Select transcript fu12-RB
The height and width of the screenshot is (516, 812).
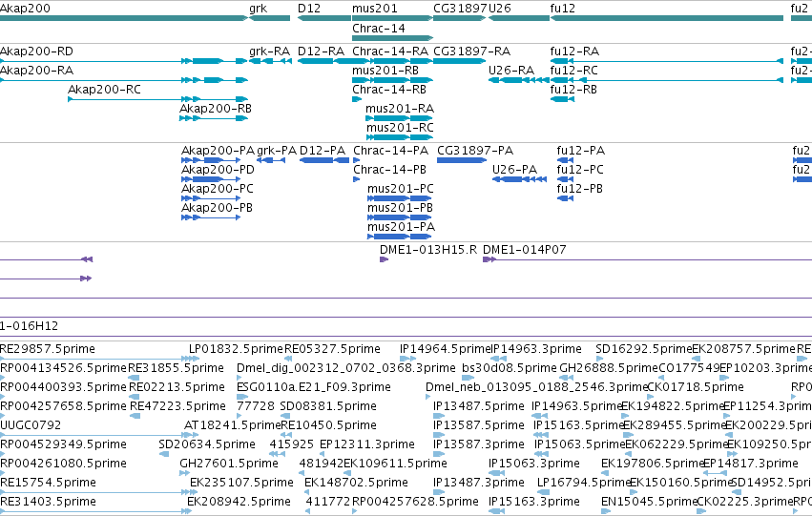click(573, 90)
